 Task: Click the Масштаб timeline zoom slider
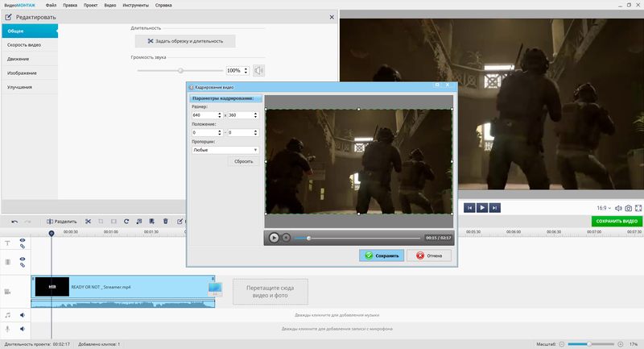coord(591,344)
